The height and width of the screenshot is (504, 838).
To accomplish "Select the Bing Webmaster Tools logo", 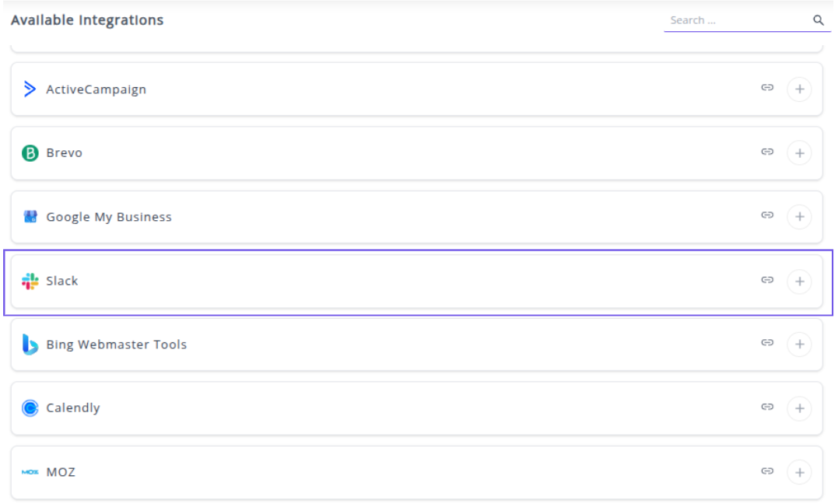I will 30,345.
